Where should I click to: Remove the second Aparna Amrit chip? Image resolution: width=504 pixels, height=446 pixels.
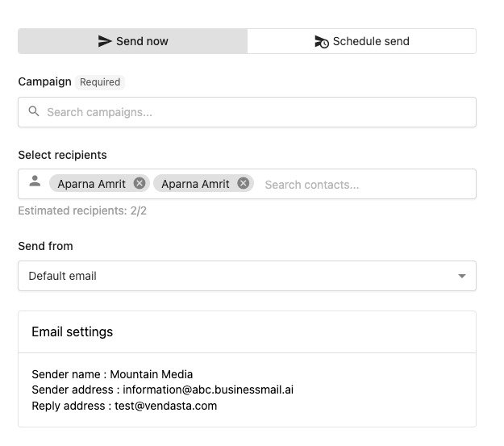pos(243,183)
